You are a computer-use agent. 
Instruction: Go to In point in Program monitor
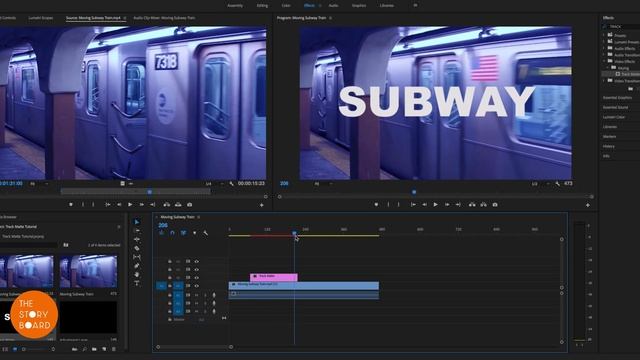coord(413,204)
